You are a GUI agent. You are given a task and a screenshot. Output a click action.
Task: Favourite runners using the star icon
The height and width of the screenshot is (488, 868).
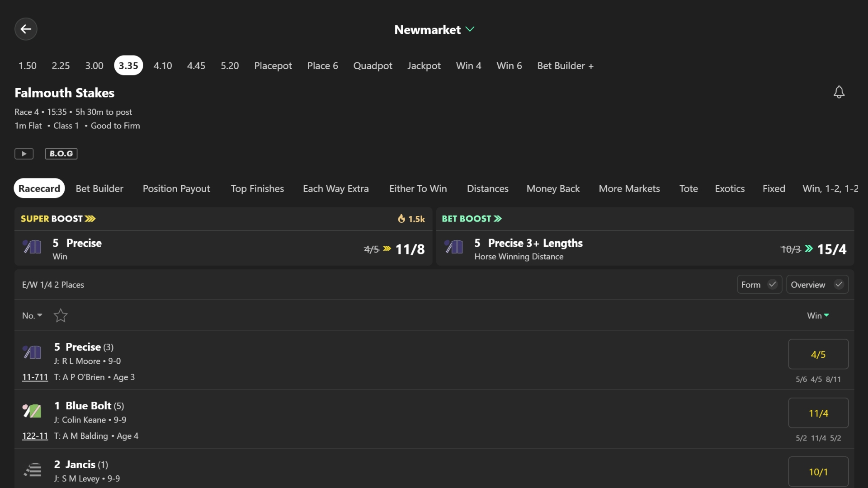click(61, 315)
